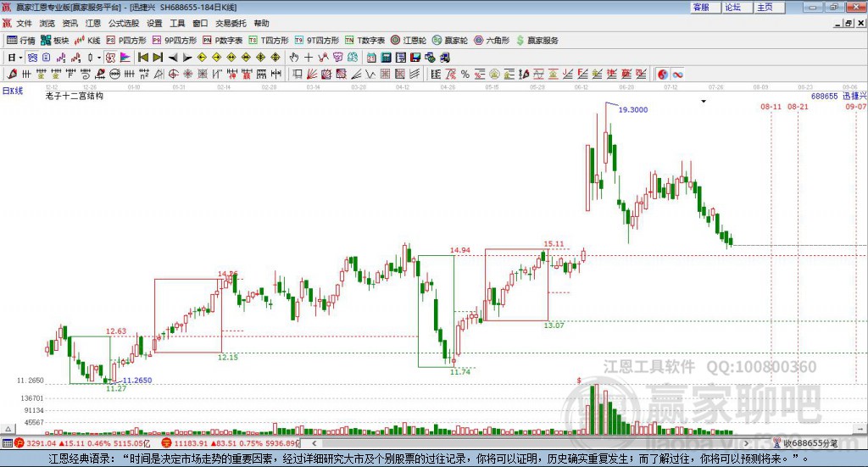The width and height of the screenshot is (868, 467).
Task: Expand the volume panel up-triangle
Action: (x=8, y=429)
